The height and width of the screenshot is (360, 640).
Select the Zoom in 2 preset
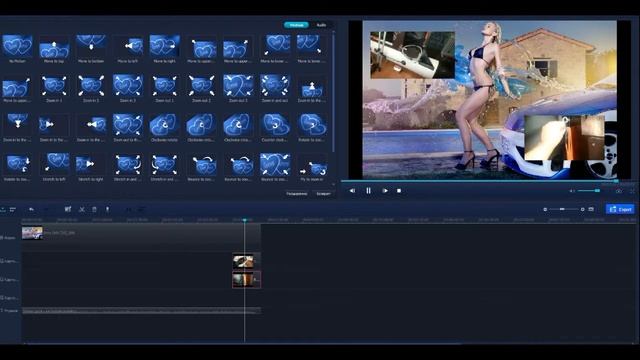coord(91,85)
